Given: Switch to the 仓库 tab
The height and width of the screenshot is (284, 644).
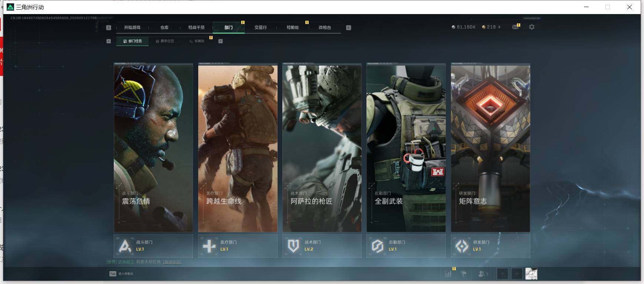Looking at the screenshot, I should click(x=165, y=27).
